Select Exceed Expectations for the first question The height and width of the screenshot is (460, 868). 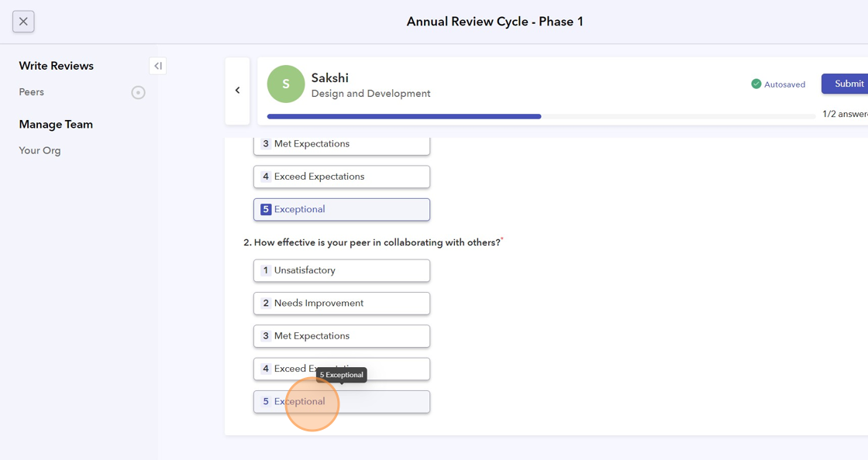[x=342, y=177]
